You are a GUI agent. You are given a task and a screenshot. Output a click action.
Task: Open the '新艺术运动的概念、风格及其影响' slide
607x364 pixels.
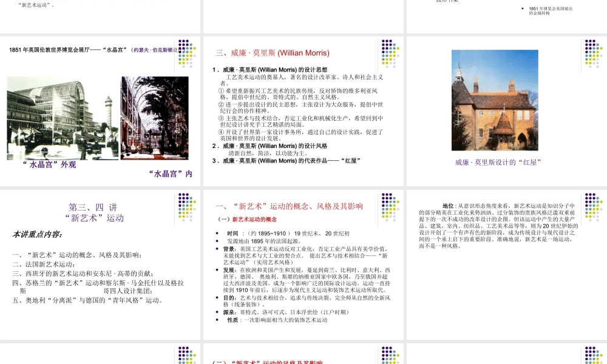pyautogui.click(x=303, y=265)
